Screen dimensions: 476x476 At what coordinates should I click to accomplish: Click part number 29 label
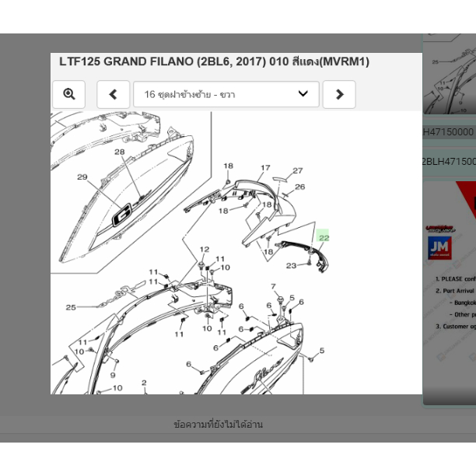pyautogui.click(x=82, y=177)
